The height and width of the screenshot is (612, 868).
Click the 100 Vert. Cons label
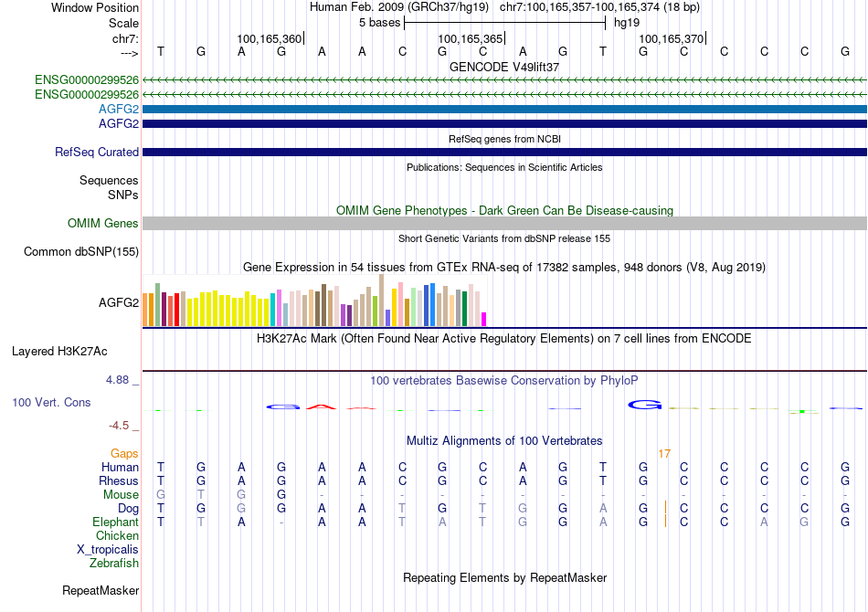tap(51, 402)
